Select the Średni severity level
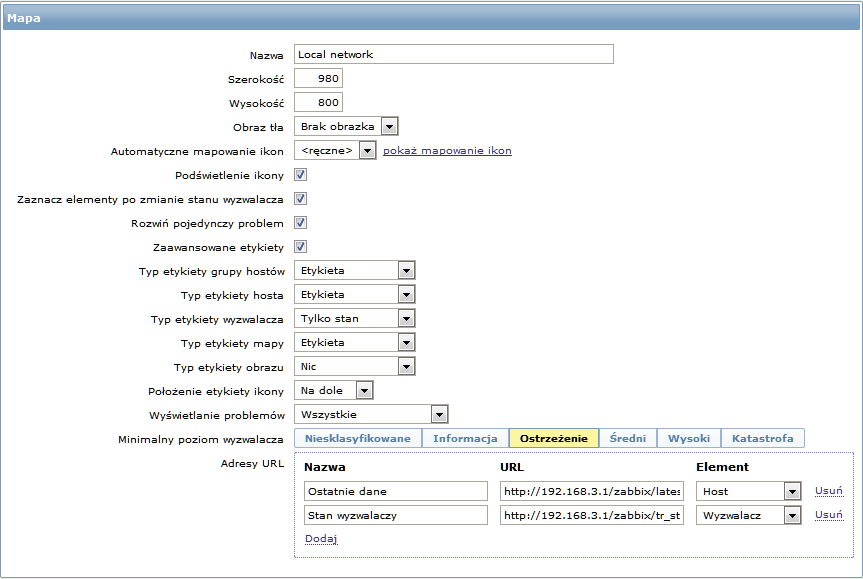Screen dimensions: 863x579 pos(627,438)
